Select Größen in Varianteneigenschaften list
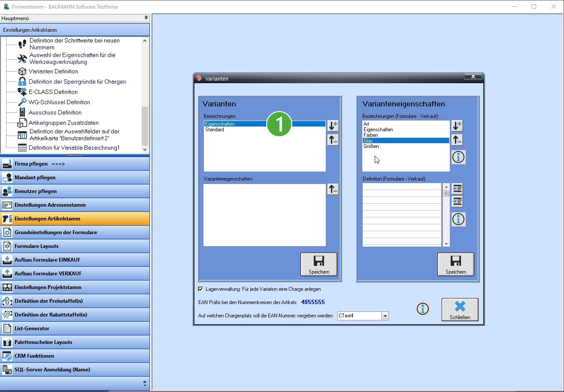This screenshot has height=392, width=564. [406, 146]
